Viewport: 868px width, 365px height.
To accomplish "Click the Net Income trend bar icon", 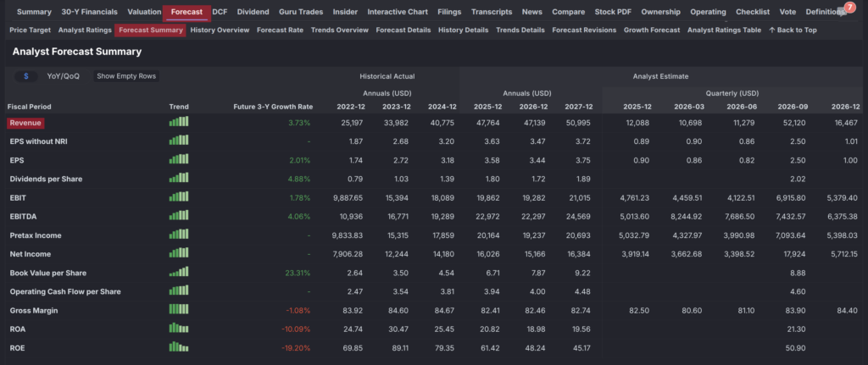I will 179,254.
